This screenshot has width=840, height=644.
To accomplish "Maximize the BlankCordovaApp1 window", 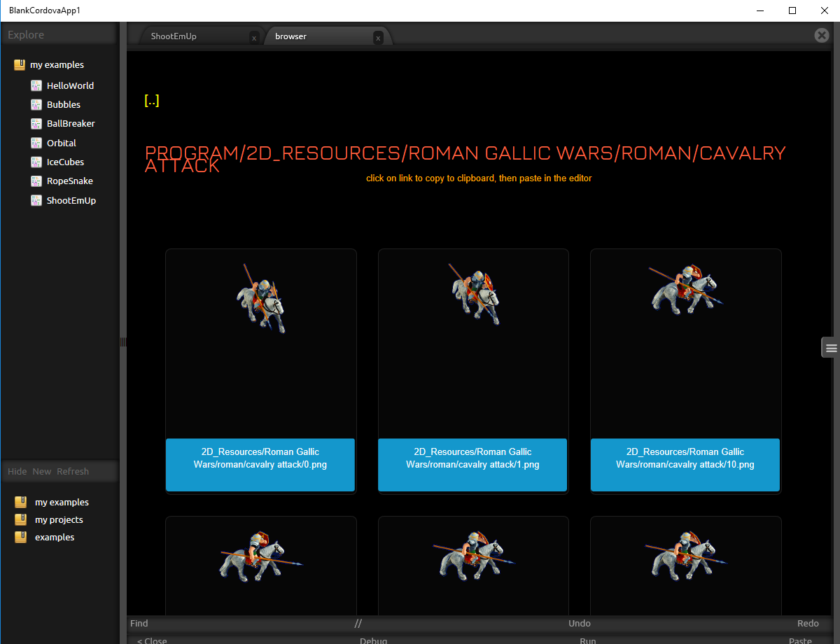I will tap(792, 10).
